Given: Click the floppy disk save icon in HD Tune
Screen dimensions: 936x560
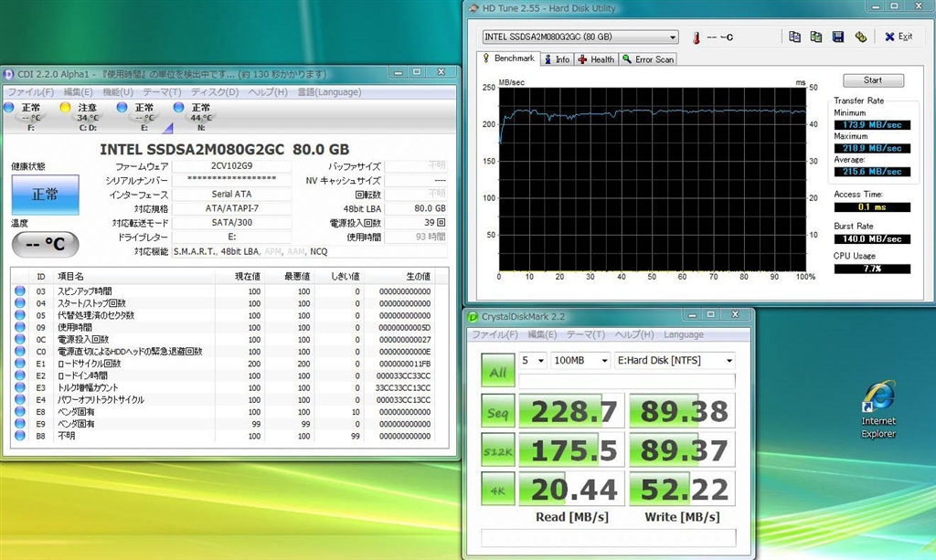Looking at the screenshot, I should [838, 37].
